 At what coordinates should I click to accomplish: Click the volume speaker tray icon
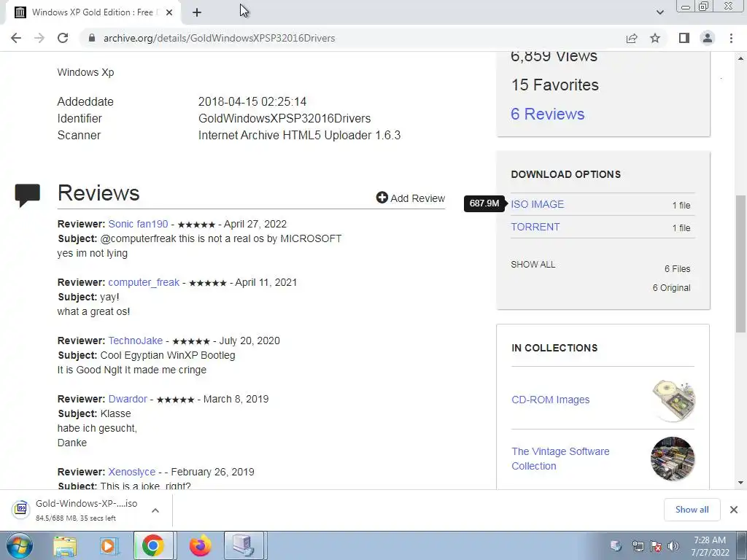point(673,545)
